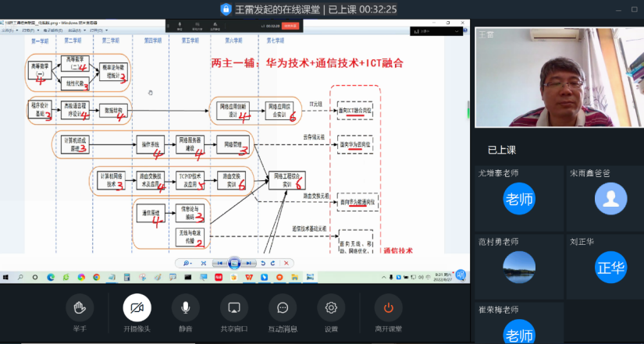Open Calculator icon on taskbar
Image resolution: width=644 pixels, height=344 pixels.
click(127, 277)
